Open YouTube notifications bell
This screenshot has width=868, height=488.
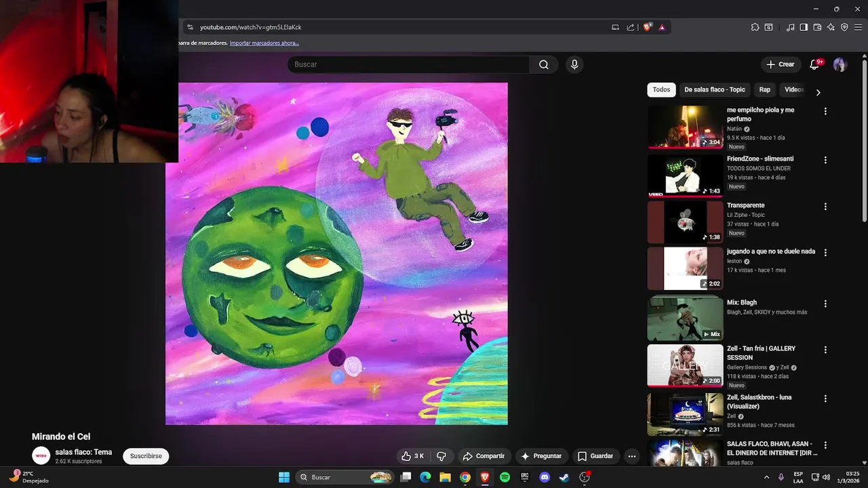[x=815, y=64]
